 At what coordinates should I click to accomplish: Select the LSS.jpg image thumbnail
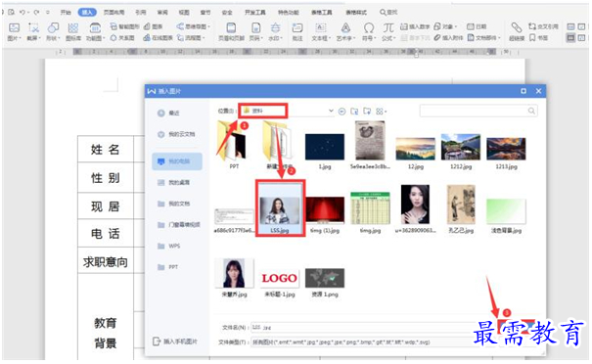tap(280, 208)
